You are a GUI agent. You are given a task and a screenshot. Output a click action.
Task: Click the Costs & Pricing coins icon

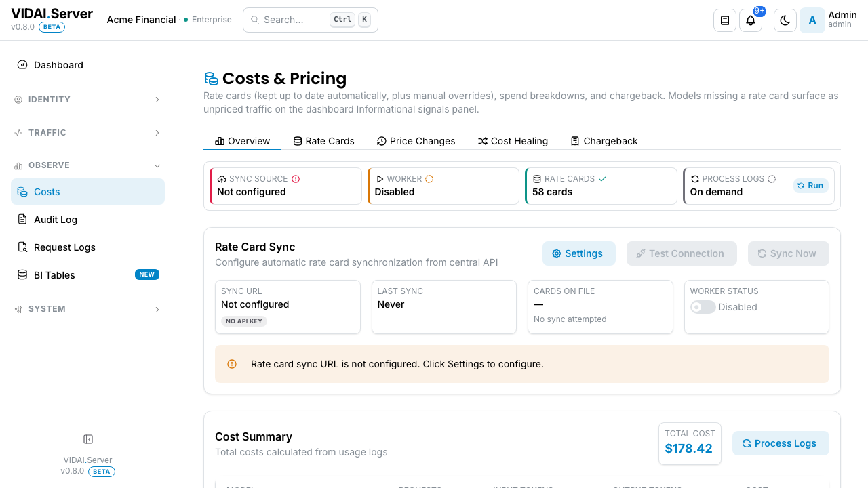coord(211,79)
